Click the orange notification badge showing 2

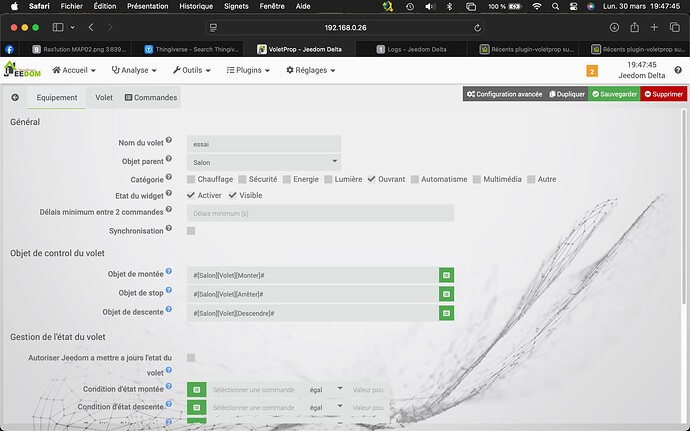pos(592,71)
